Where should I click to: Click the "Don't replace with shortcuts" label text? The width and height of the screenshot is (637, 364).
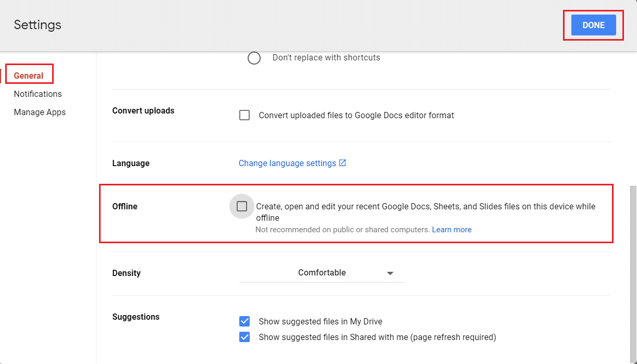coord(326,58)
